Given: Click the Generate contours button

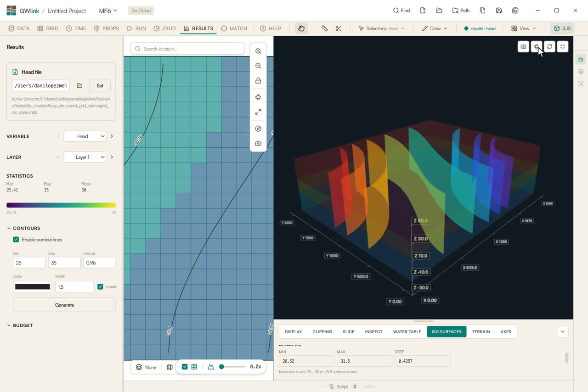Looking at the screenshot, I should coord(64,305).
